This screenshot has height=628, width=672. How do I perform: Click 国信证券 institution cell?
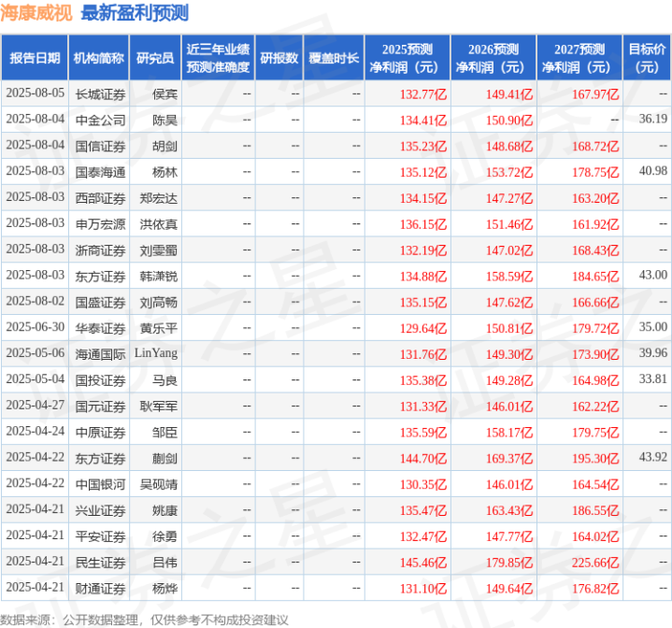(100, 147)
